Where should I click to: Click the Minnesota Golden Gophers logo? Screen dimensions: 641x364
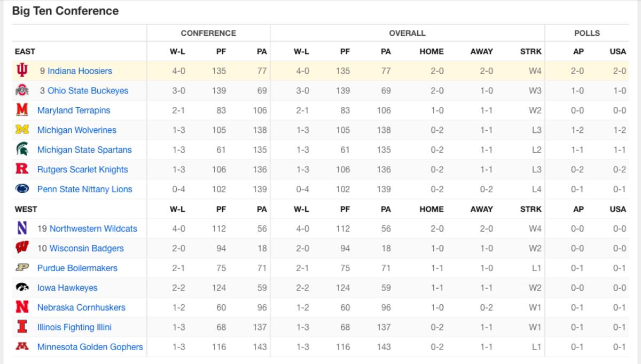tap(22, 347)
